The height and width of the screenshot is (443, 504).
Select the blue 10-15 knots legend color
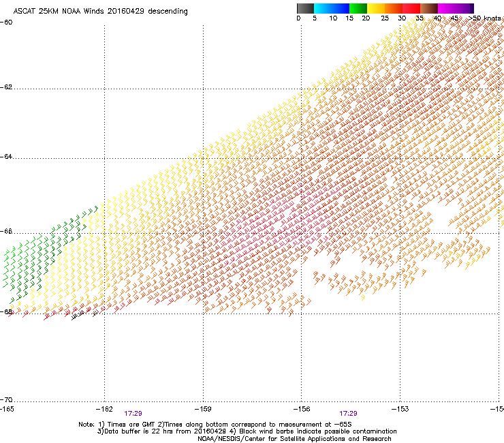(341, 8)
